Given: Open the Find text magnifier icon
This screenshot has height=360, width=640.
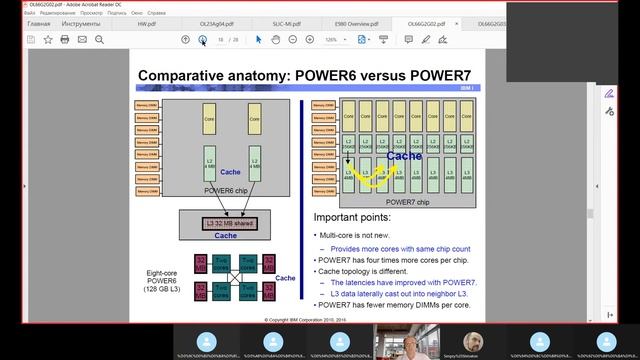Looking at the screenshot, I should (99, 40).
